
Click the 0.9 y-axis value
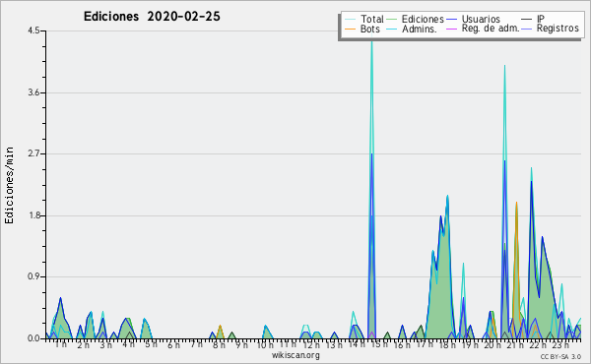33,276
